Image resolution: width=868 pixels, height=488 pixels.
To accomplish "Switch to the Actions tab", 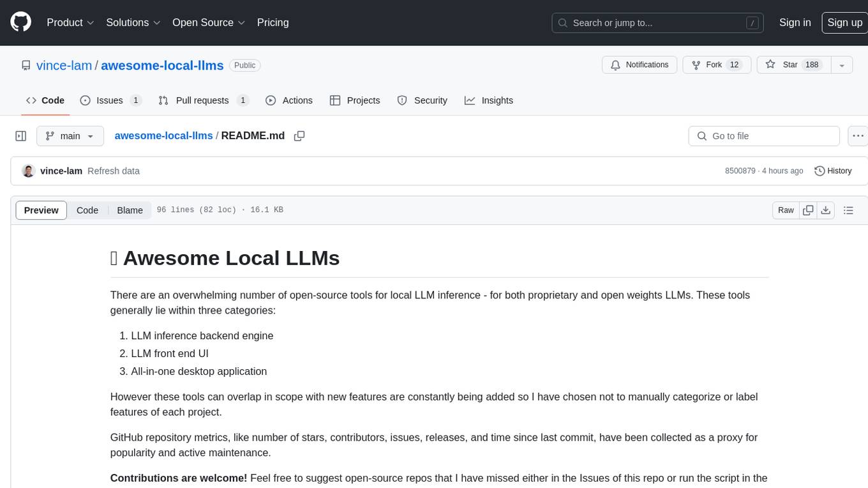I will pyautogui.click(x=289, y=100).
